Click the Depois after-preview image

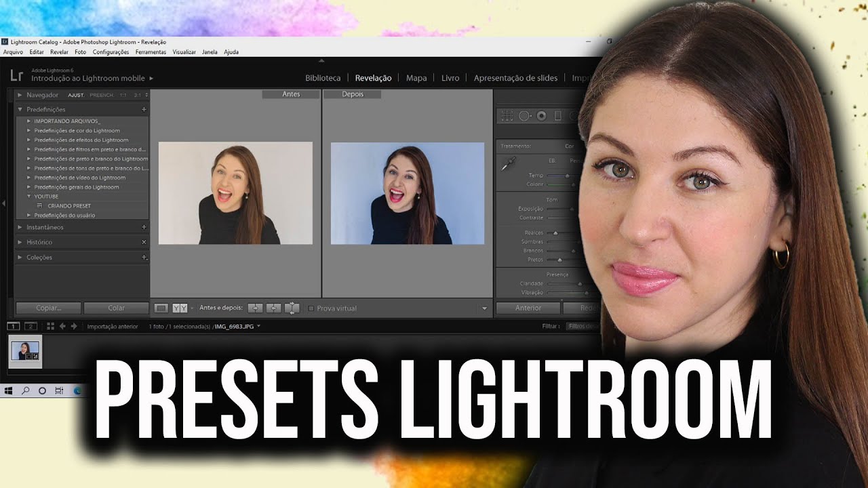click(408, 193)
